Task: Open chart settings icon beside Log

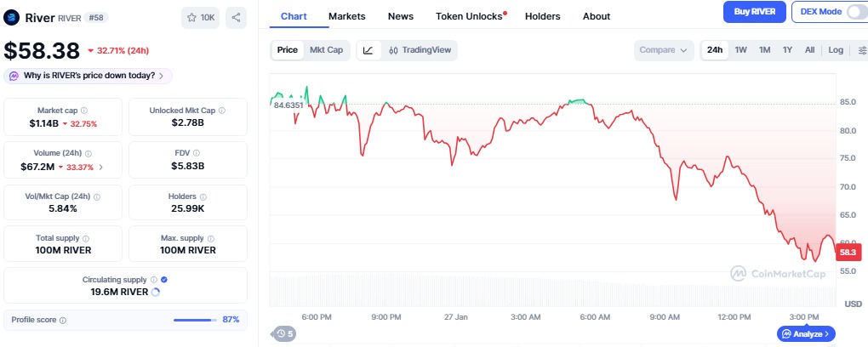Action: point(862,50)
